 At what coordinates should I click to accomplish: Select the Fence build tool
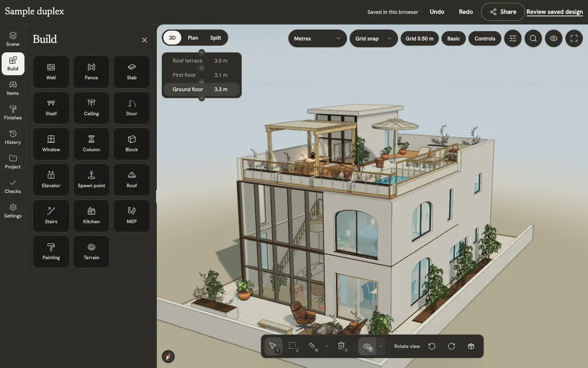click(91, 72)
